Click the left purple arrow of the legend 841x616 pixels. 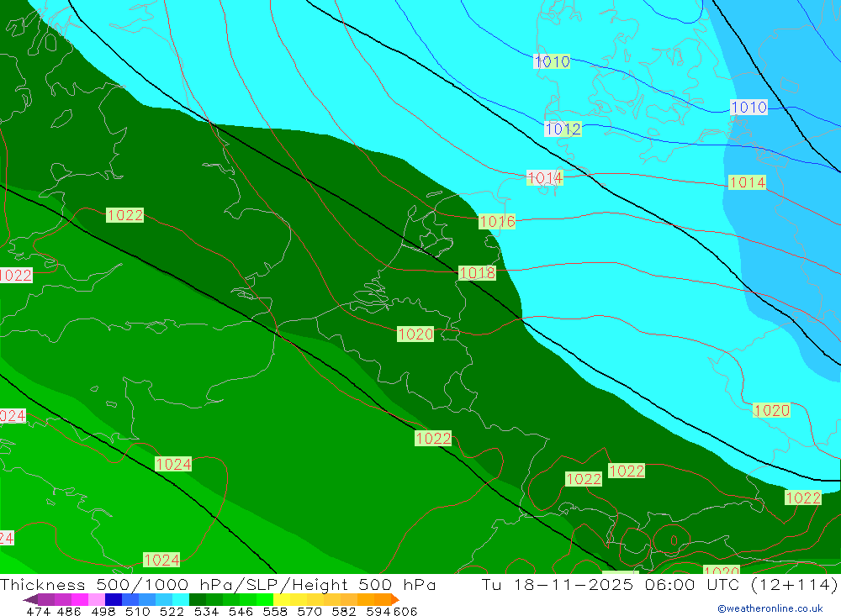[30, 599]
